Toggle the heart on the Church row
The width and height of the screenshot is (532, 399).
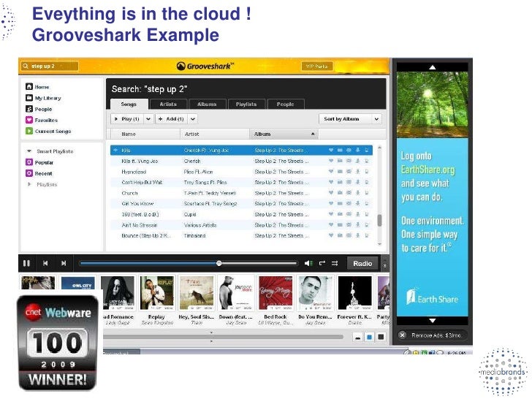331,193
